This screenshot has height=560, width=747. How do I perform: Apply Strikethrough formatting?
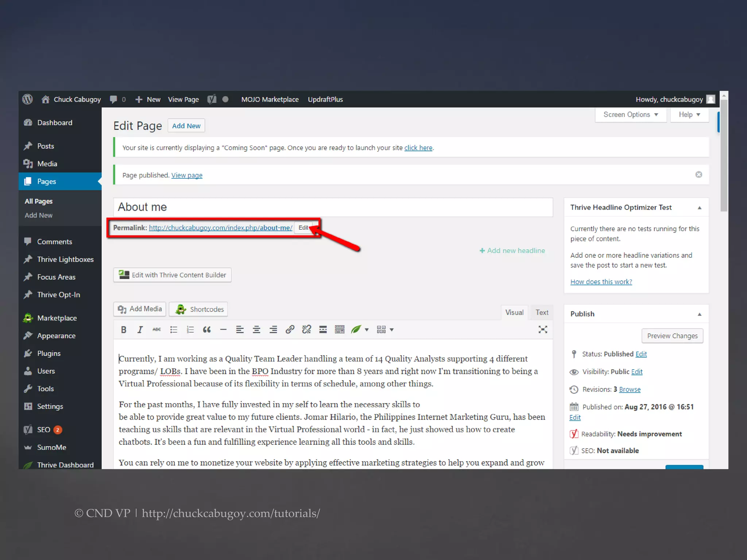tap(157, 330)
